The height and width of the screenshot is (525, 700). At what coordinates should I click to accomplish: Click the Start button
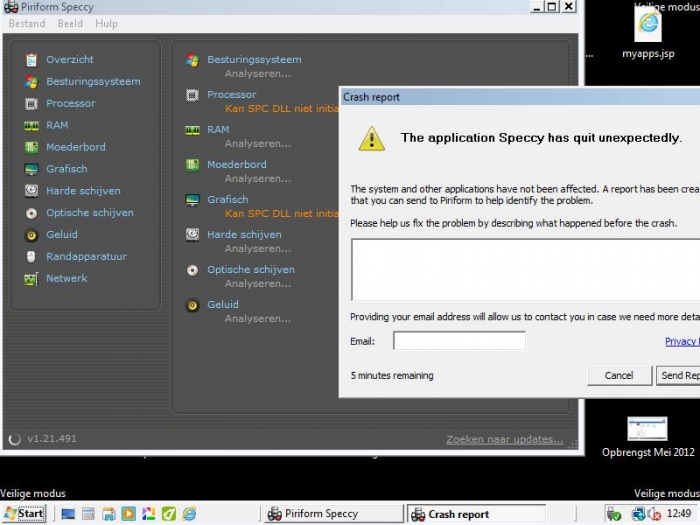[24, 514]
